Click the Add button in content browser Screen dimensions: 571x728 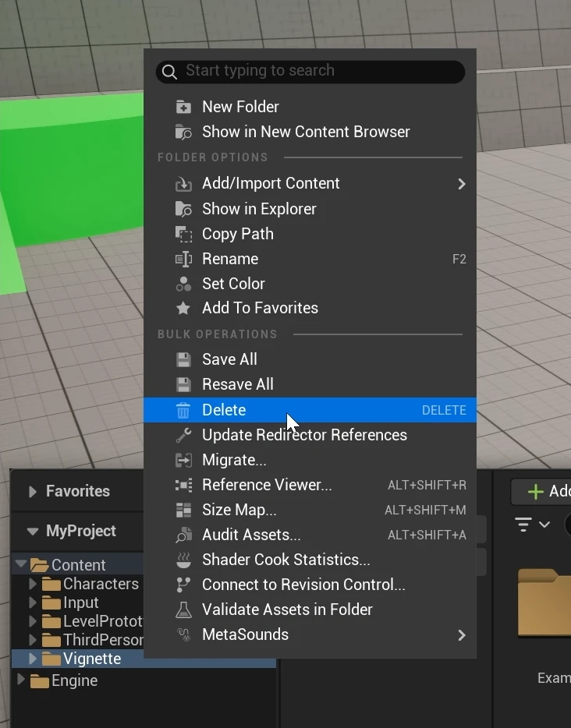tap(543, 492)
